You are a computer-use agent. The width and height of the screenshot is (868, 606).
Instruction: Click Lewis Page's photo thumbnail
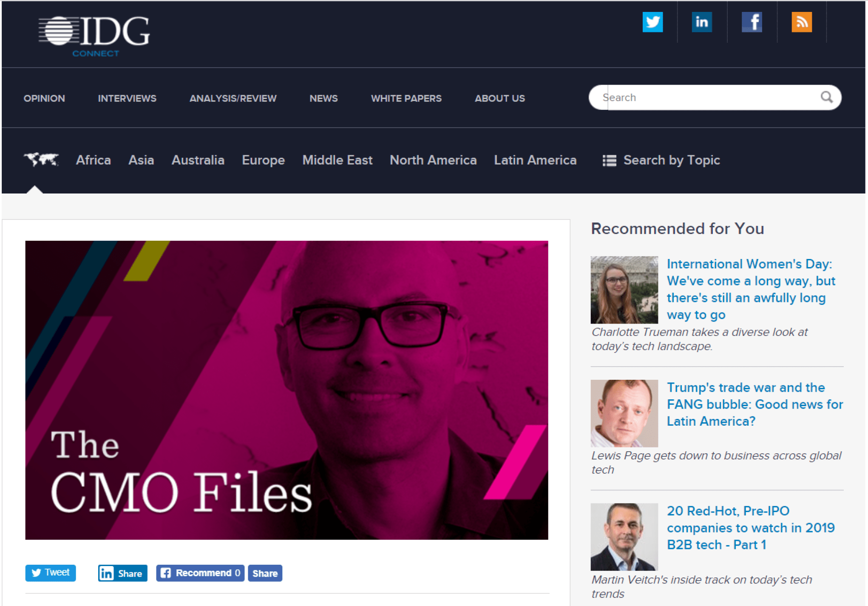[624, 413]
